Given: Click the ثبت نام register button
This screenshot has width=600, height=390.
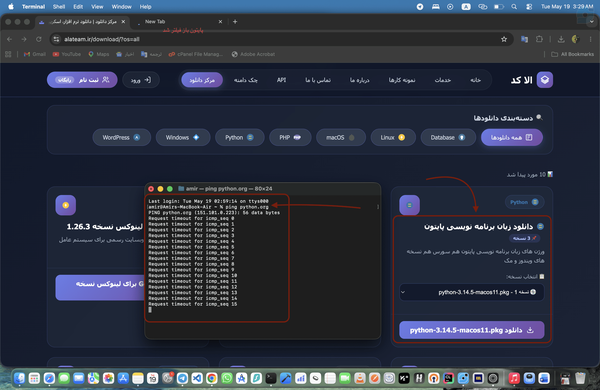Looking at the screenshot, I should pyautogui.click(x=82, y=80).
